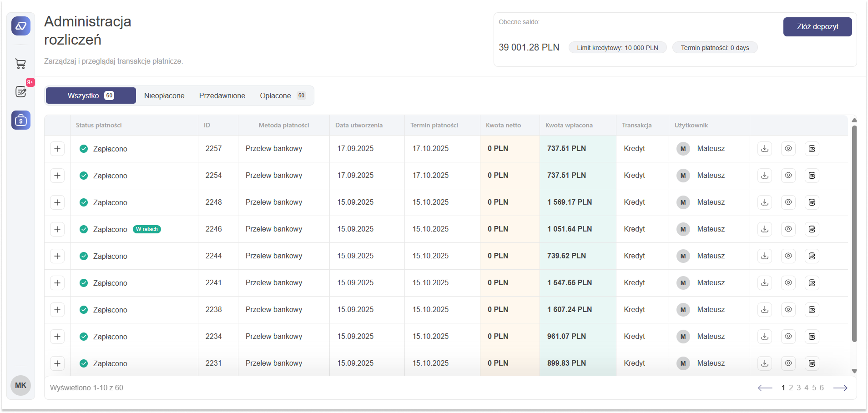
Task: Show details of payment 2238 via eye icon
Action: (x=788, y=310)
